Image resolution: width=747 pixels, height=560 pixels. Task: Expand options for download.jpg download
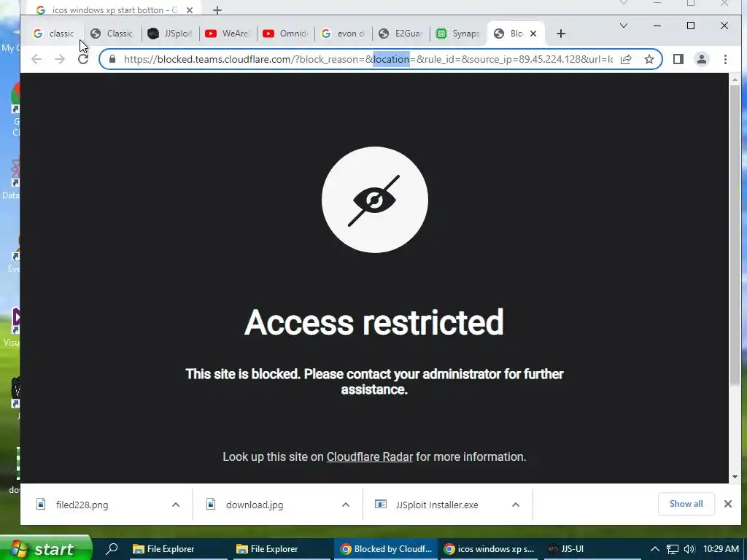pos(346,505)
